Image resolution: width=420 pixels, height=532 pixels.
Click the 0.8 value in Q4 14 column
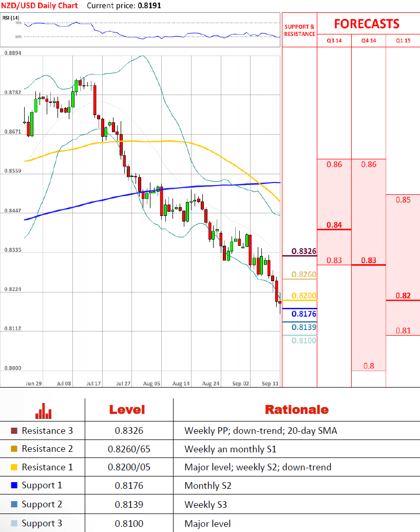tap(369, 366)
